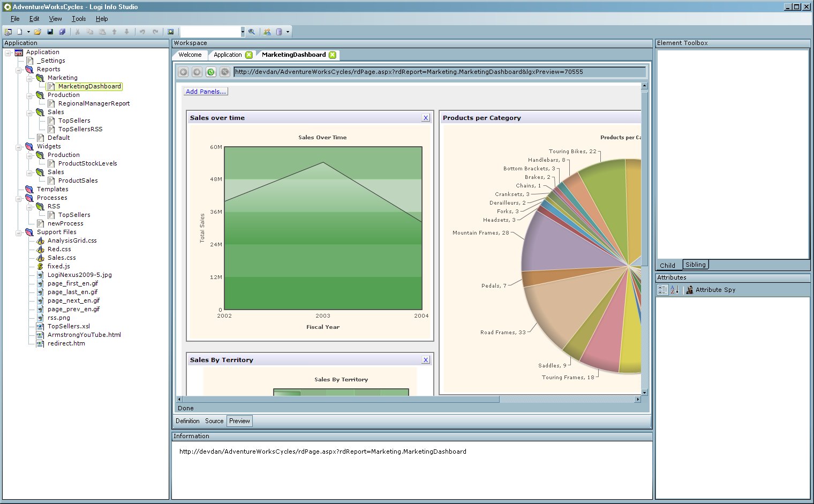
Task: Open the File menu
Action: [x=15, y=19]
